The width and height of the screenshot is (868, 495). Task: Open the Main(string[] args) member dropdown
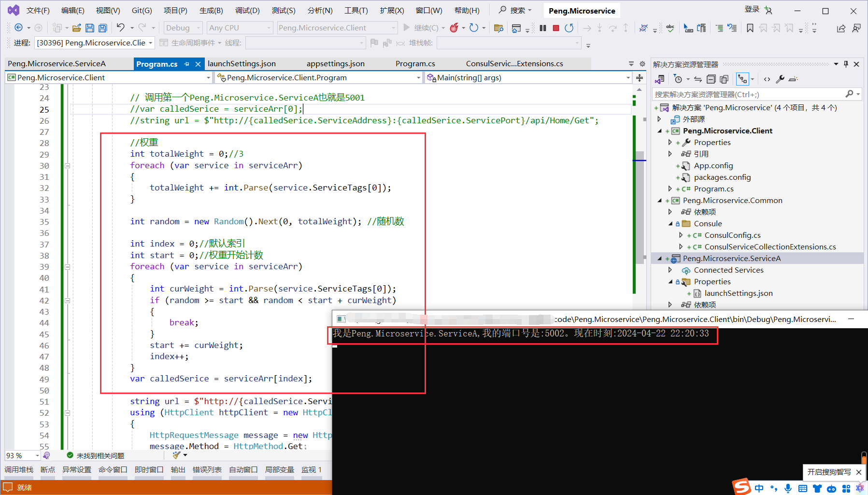(x=528, y=78)
